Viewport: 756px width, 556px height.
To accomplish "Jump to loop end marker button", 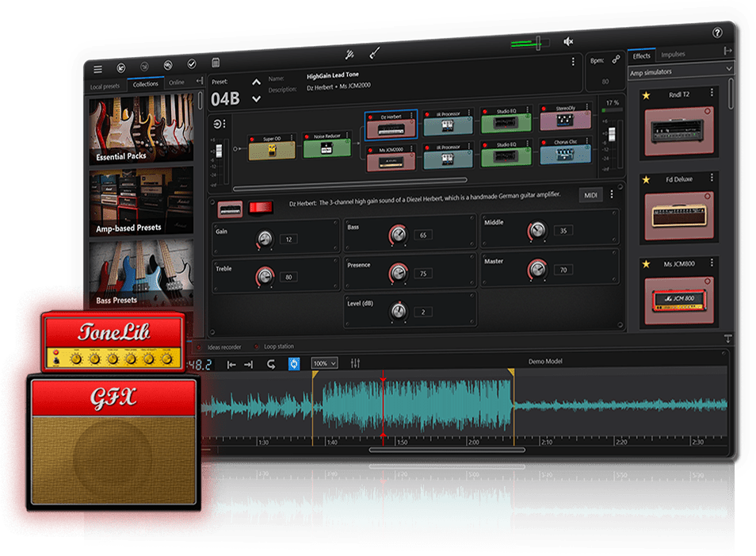I will (248, 364).
